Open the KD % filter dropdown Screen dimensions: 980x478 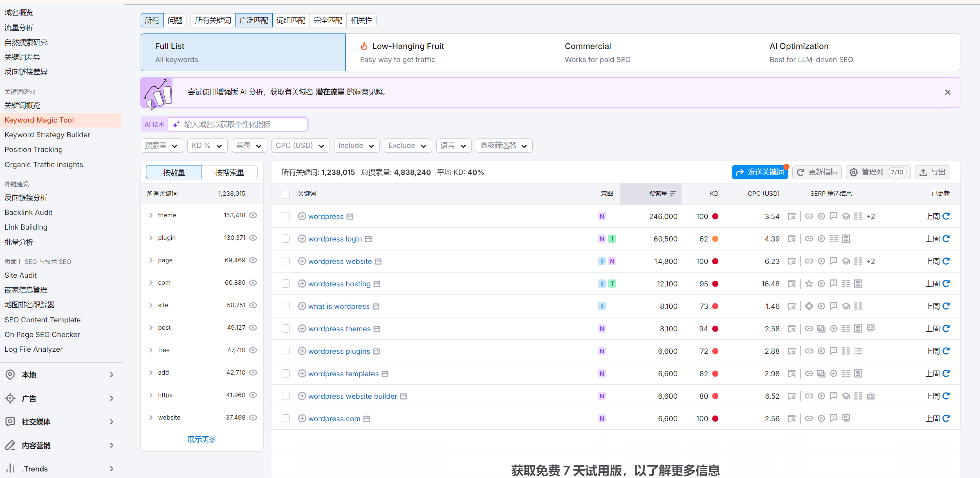207,145
